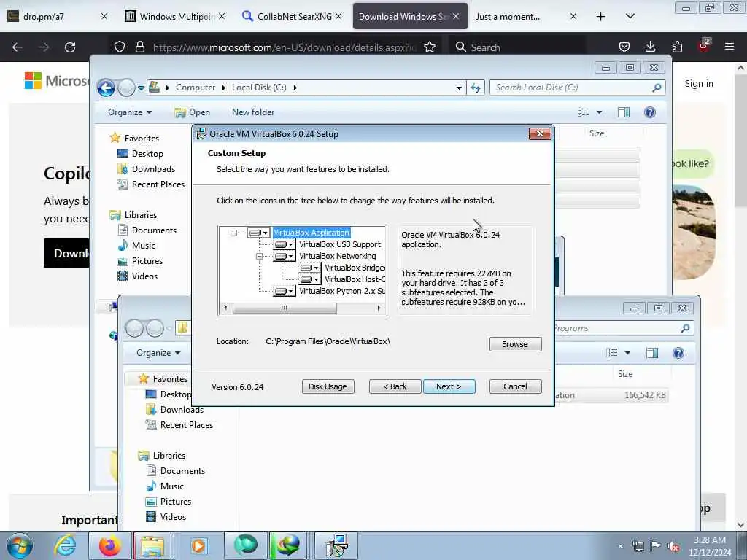Screen dimensions: 747x560
Task: Open recent locations dropdown in Local Disk window
Action: (x=141, y=88)
